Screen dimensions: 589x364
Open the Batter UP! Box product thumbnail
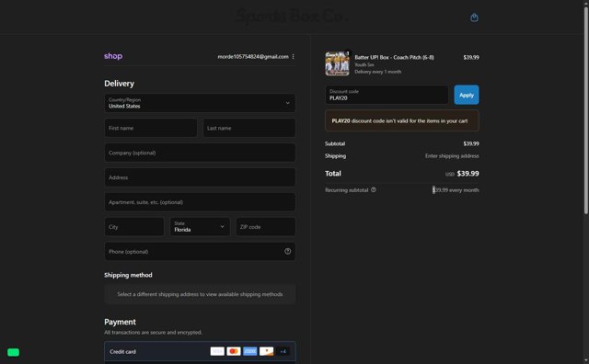coord(337,63)
